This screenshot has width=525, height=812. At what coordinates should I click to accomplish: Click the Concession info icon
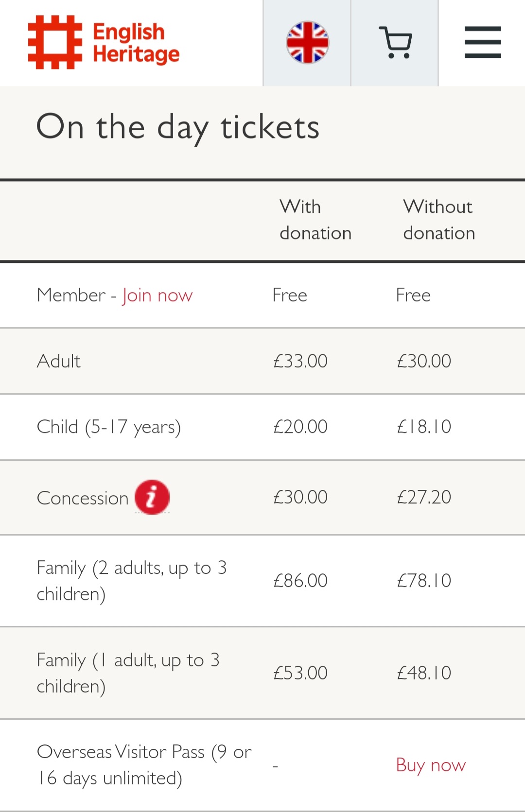(x=152, y=497)
